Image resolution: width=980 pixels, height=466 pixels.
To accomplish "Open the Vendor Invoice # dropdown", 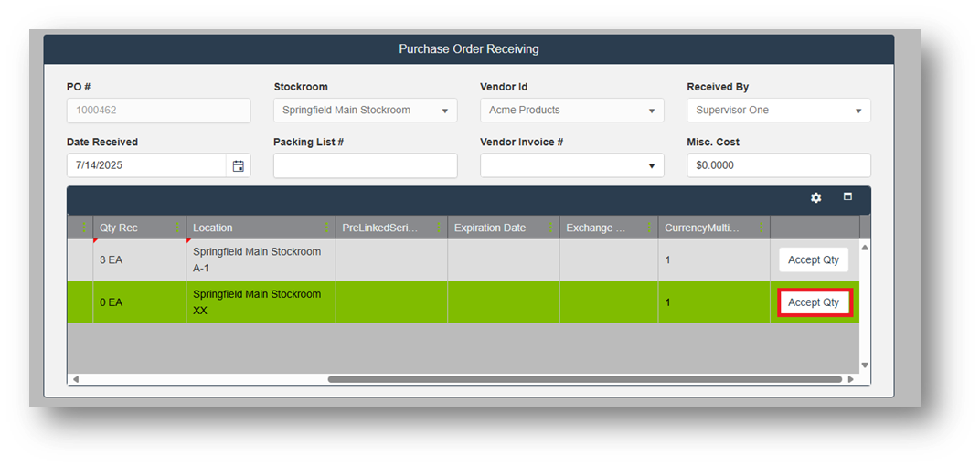I will 652,166.
